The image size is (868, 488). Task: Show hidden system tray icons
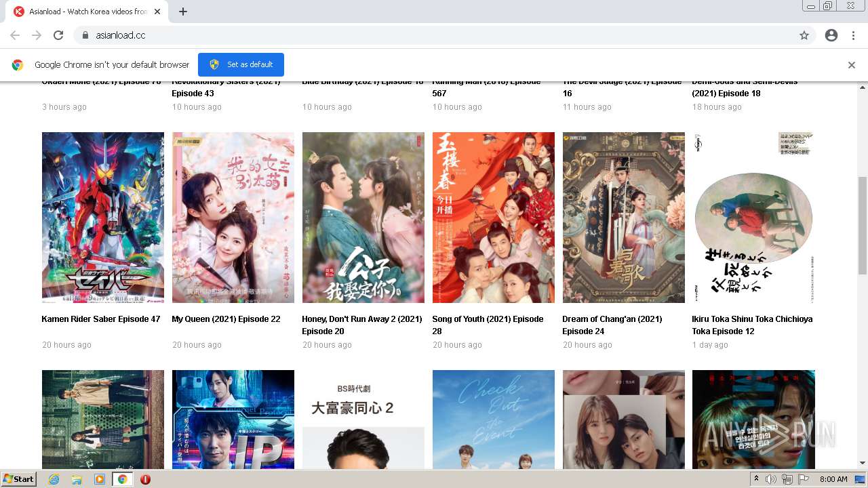(757, 479)
